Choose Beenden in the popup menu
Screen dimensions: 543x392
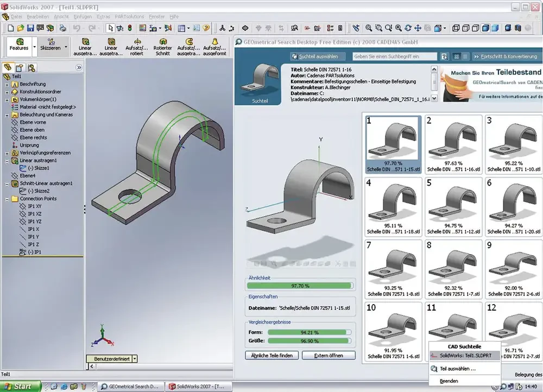(465, 381)
